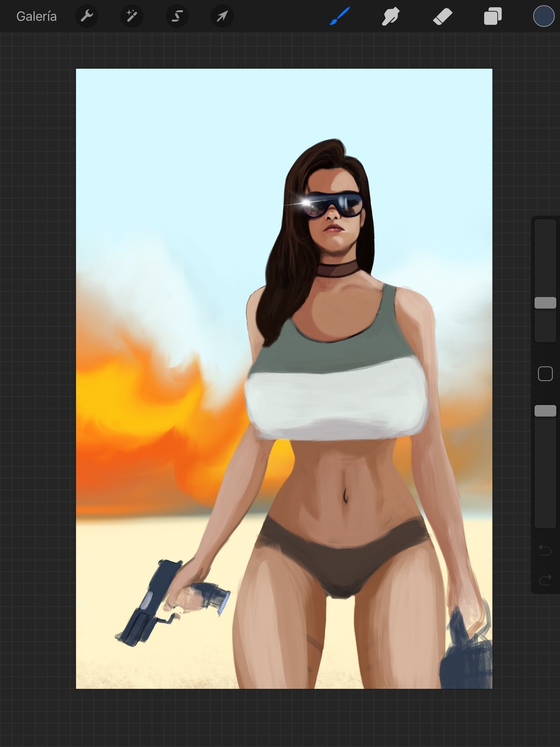Select the Brush tool
The width and height of the screenshot is (560, 747).
[x=340, y=16]
